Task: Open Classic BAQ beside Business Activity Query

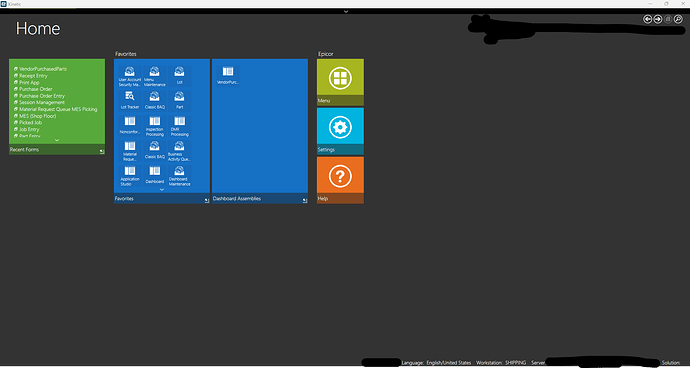Action: [154, 151]
